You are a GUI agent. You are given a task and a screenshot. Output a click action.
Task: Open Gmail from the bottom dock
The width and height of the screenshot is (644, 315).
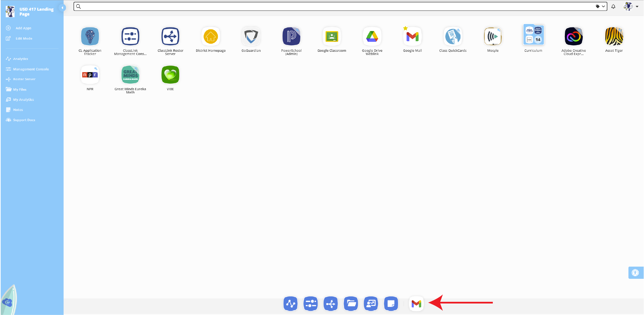[416, 303]
